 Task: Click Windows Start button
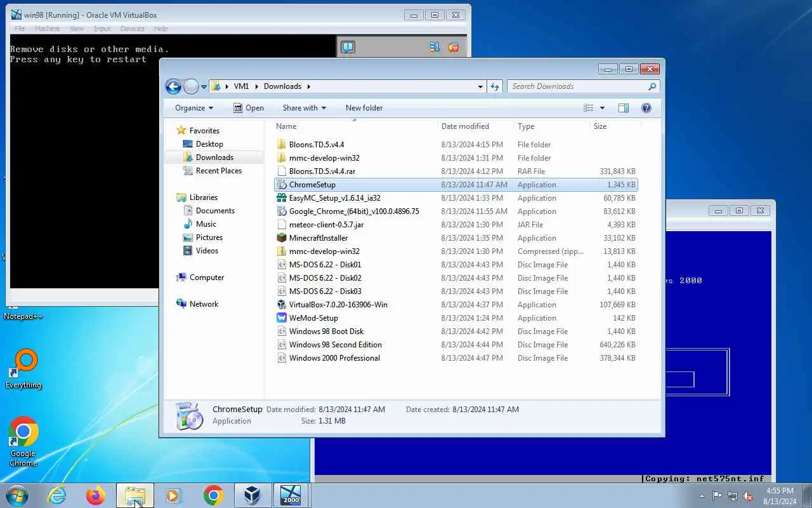point(17,495)
